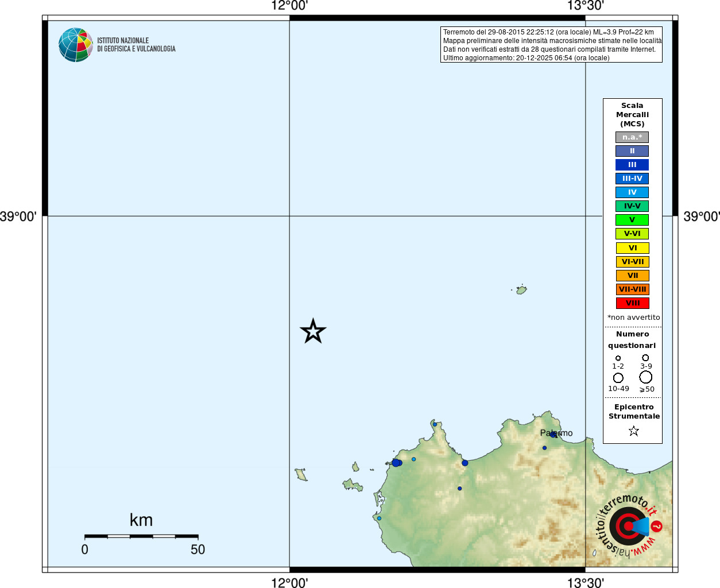The image size is (720, 588).
Task: Click the km scale bar
Action: click(141, 536)
